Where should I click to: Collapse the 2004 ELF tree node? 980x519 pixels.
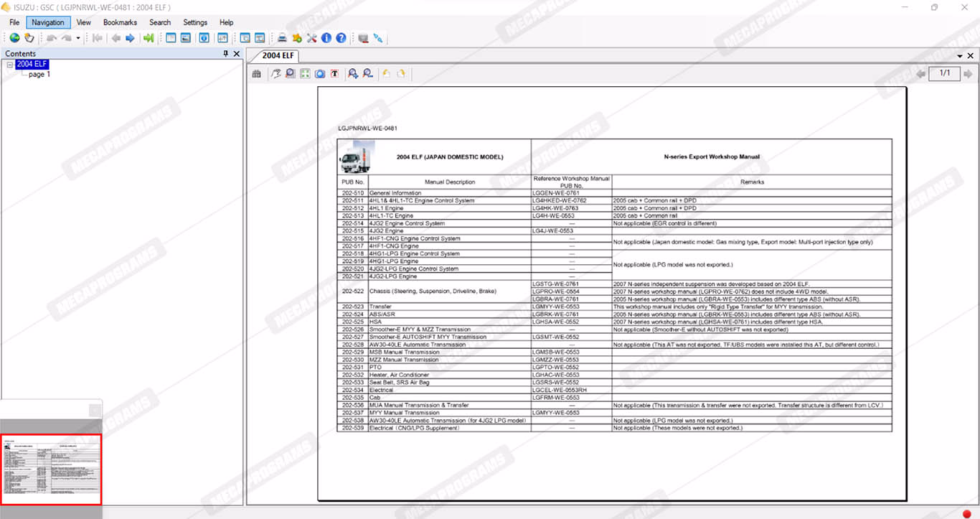10,65
